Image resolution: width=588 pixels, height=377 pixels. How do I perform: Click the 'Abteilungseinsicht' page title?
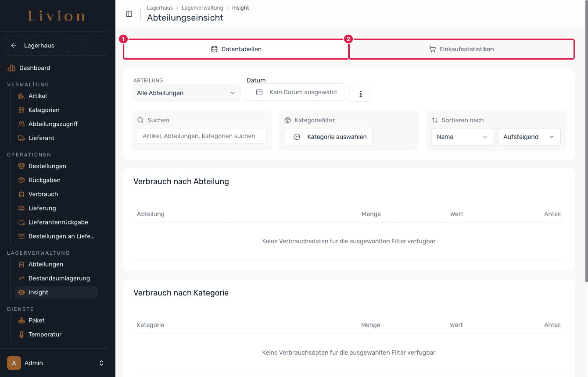pos(185,18)
